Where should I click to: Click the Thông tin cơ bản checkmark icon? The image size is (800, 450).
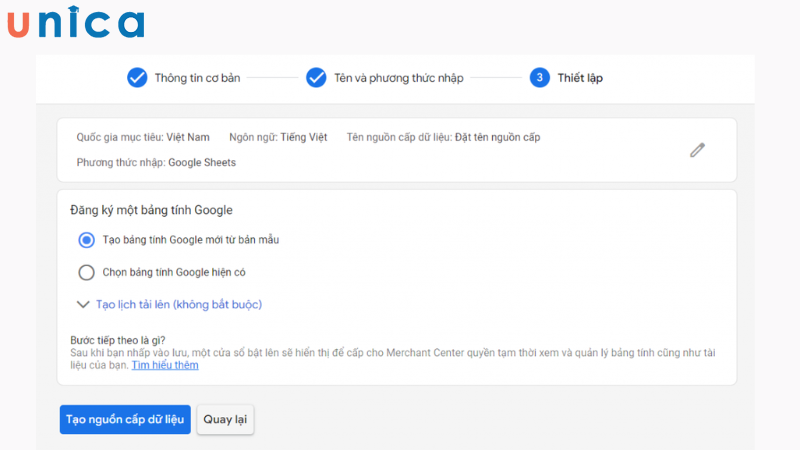point(137,78)
